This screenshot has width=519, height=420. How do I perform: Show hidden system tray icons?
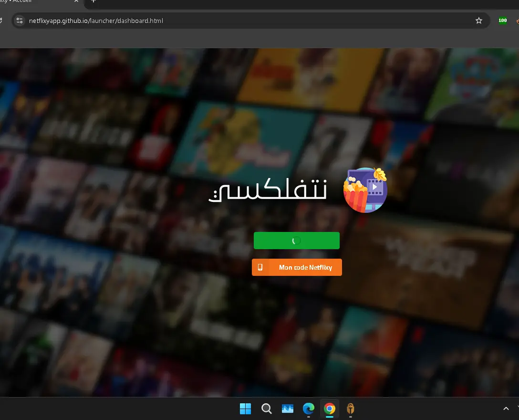pyautogui.click(x=506, y=409)
